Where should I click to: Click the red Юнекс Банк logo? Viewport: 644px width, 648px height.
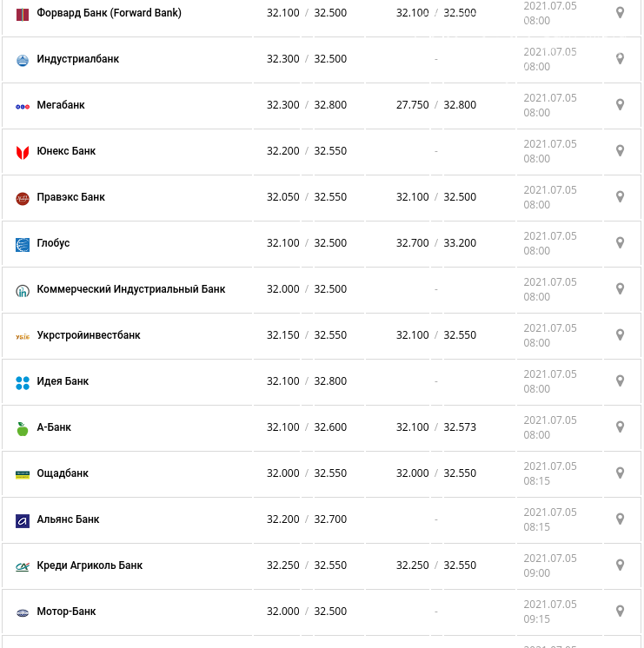pos(23,153)
